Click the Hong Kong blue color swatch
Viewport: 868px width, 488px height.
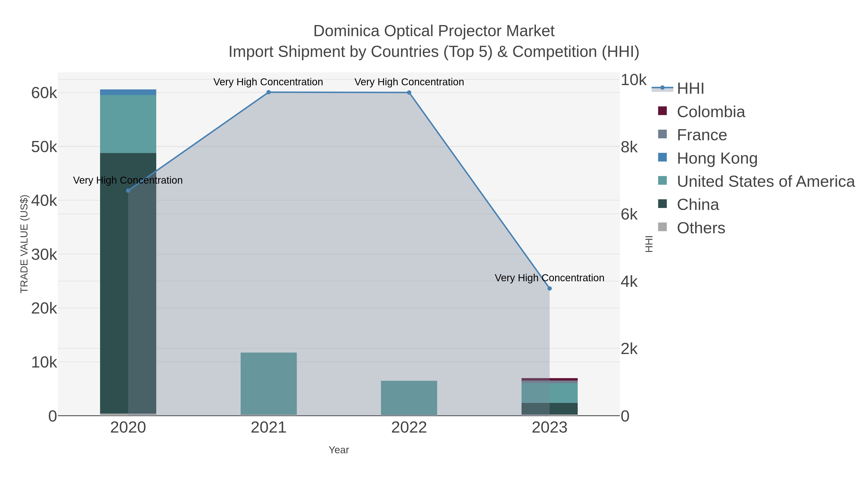click(x=662, y=157)
